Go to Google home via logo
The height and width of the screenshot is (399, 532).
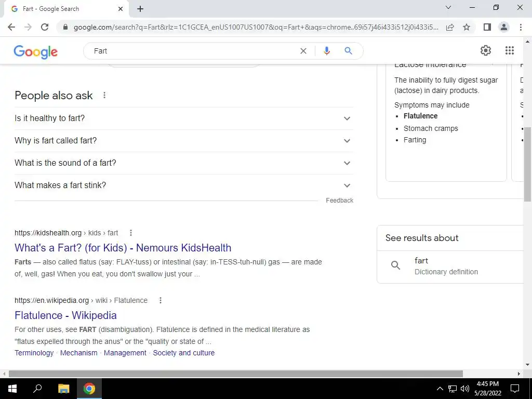36,51
